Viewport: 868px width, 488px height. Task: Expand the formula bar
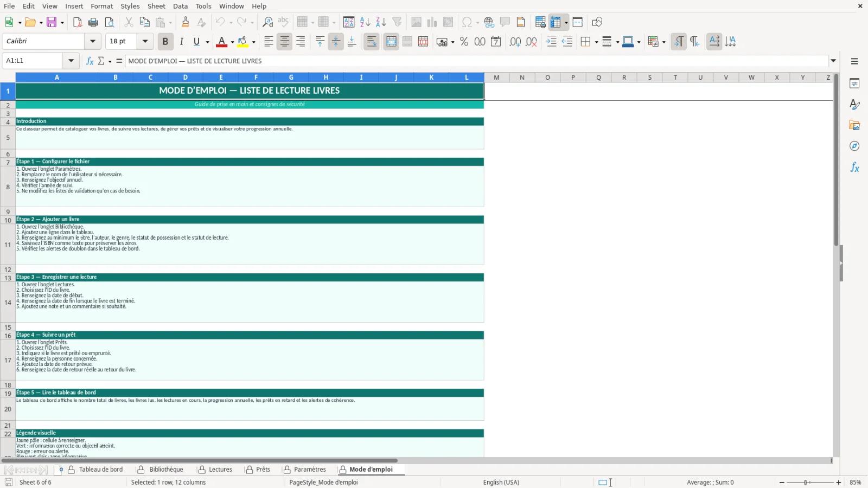[834, 61]
